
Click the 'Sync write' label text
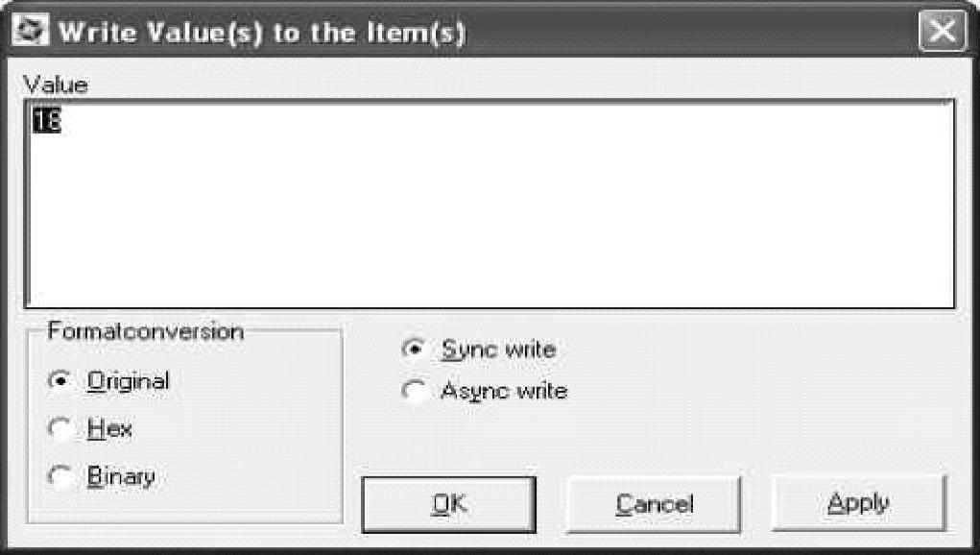click(x=497, y=349)
